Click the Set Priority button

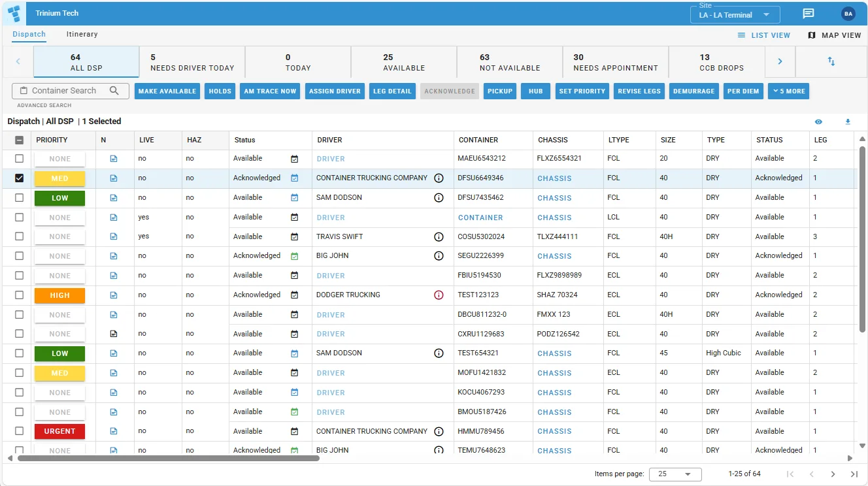582,91
